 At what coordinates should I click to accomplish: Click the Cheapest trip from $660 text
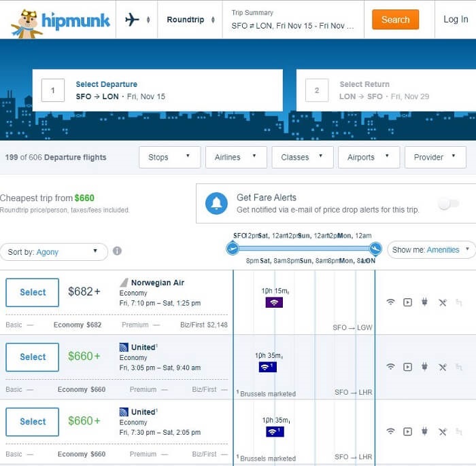point(47,198)
